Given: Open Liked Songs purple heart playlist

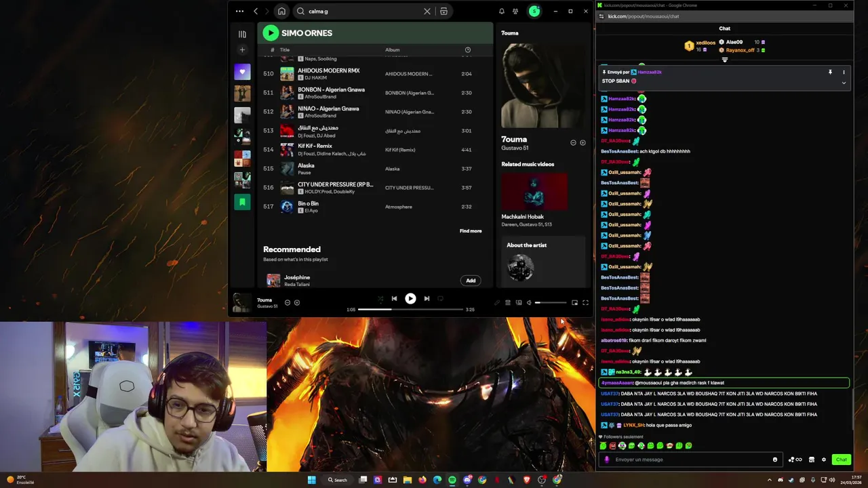Looking at the screenshot, I should click(x=242, y=72).
